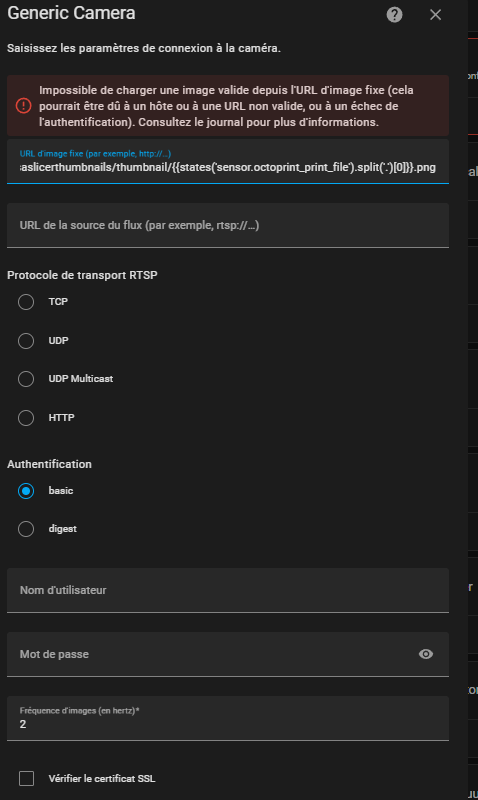The width and height of the screenshot is (478, 800).
Task: Select the UDP radio button
Action: pos(26,340)
